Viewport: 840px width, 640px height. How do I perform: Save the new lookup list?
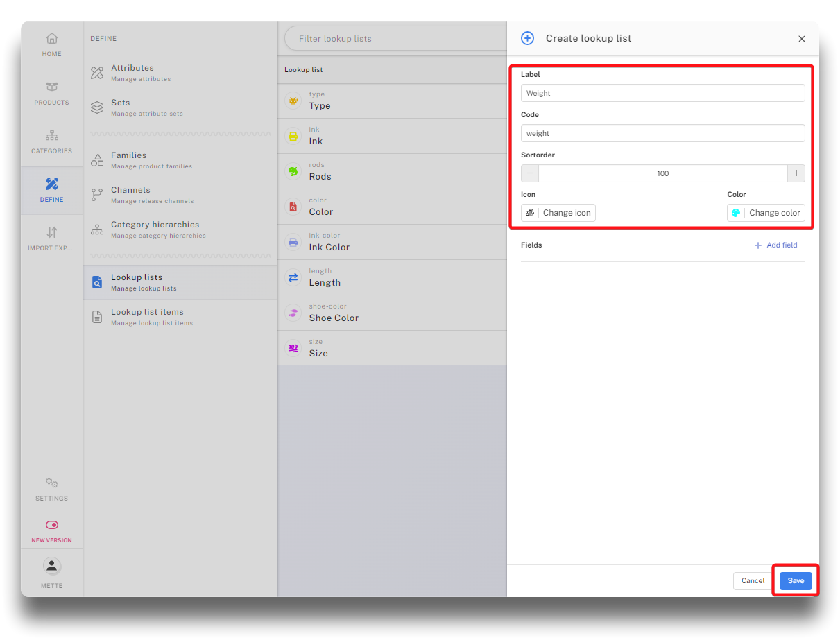click(796, 581)
